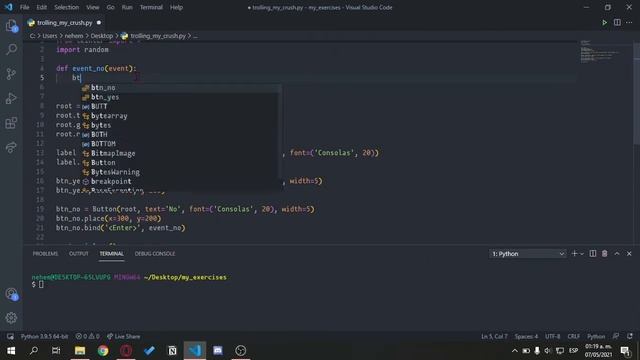
Task: Split the editor to the right
Action: click(617, 23)
